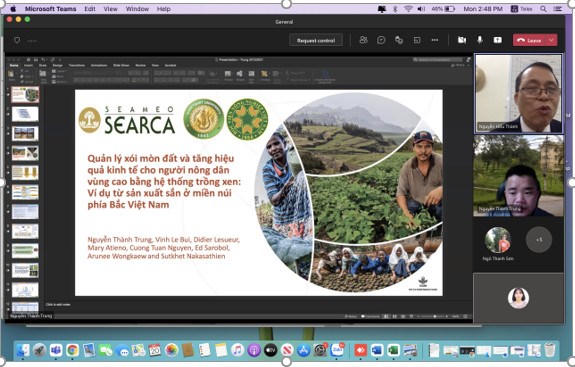Image resolution: width=575 pixels, height=367 pixels.
Task: Open the Microsoft Teams menu in the menu bar
Action: point(50,9)
